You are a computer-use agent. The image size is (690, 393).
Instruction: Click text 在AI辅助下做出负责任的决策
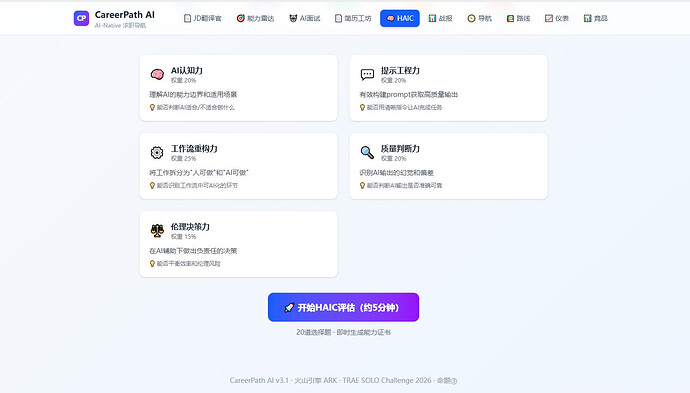coord(193,251)
